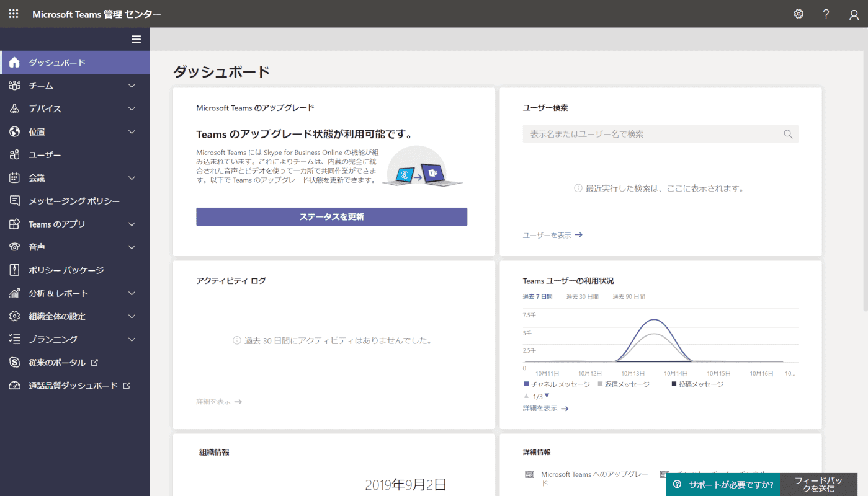The height and width of the screenshot is (496, 868).
Task: Click the 返信メッセージ legend color
Action: tap(600, 384)
